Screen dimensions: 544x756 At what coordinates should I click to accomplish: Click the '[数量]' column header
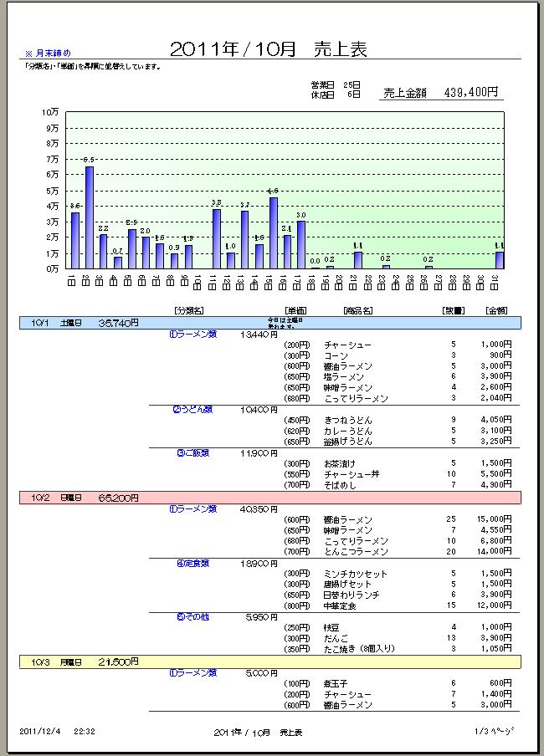pyautogui.click(x=454, y=311)
